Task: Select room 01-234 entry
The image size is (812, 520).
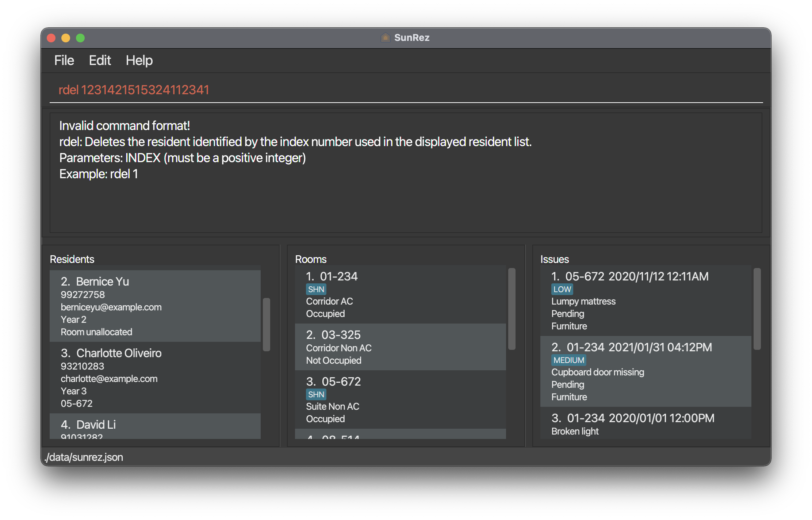Action: pyautogui.click(x=400, y=294)
